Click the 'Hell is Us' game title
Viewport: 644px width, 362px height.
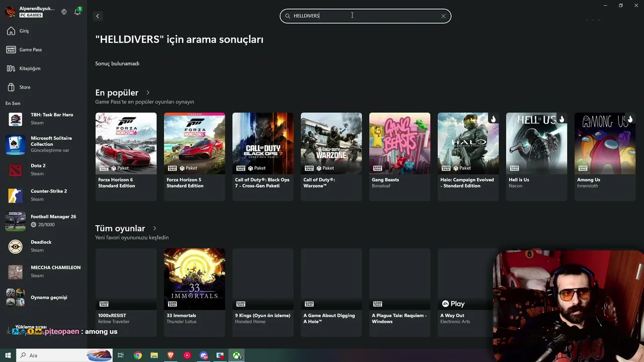point(519,180)
